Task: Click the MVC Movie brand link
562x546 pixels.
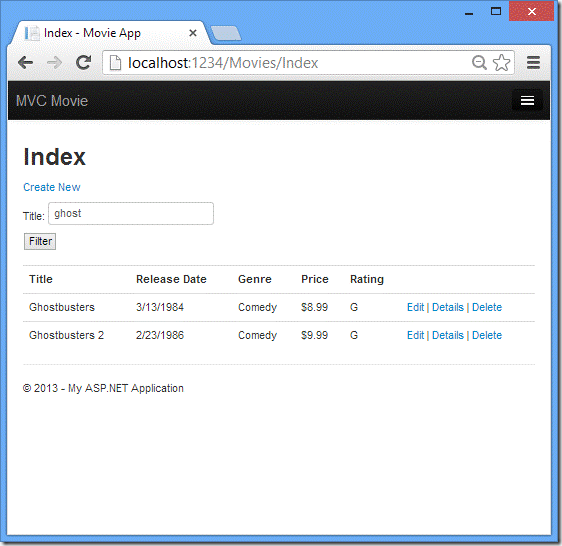Action: point(52,101)
